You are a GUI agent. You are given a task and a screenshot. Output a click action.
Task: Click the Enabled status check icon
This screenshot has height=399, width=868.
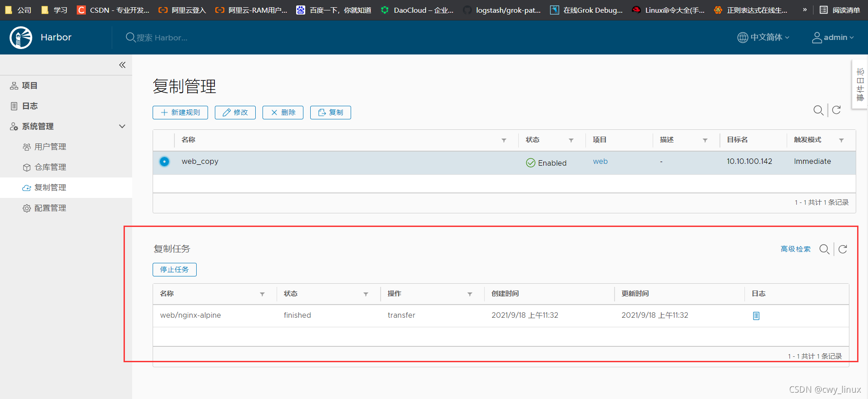pyautogui.click(x=531, y=163)
